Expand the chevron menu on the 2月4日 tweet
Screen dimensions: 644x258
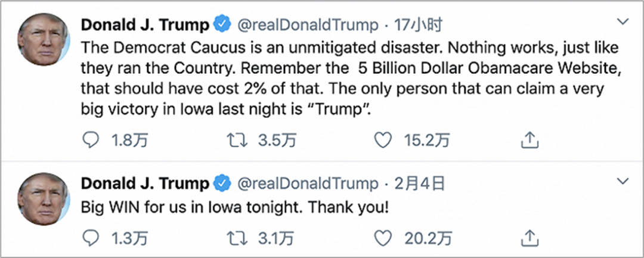623,181
